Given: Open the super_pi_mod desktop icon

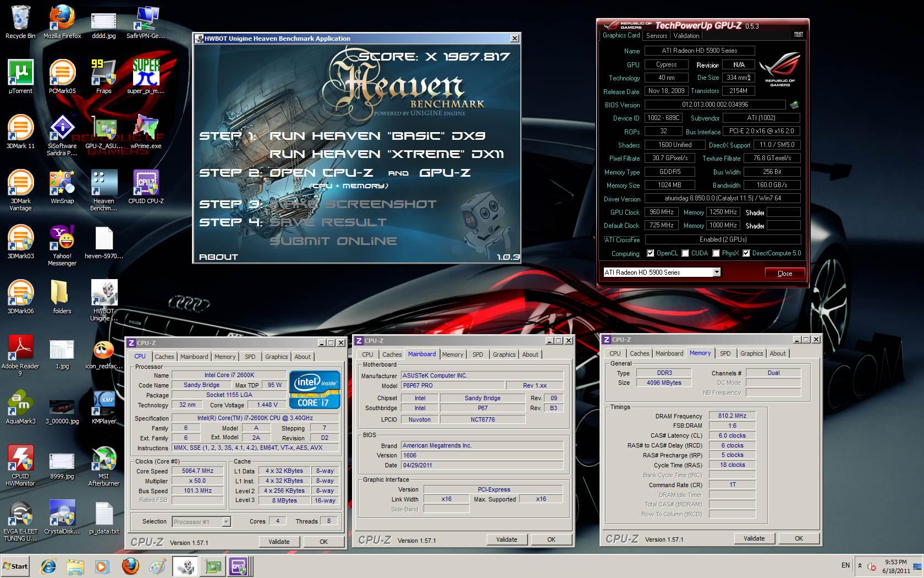Looking at the screenshot, I should pos(146,77).
